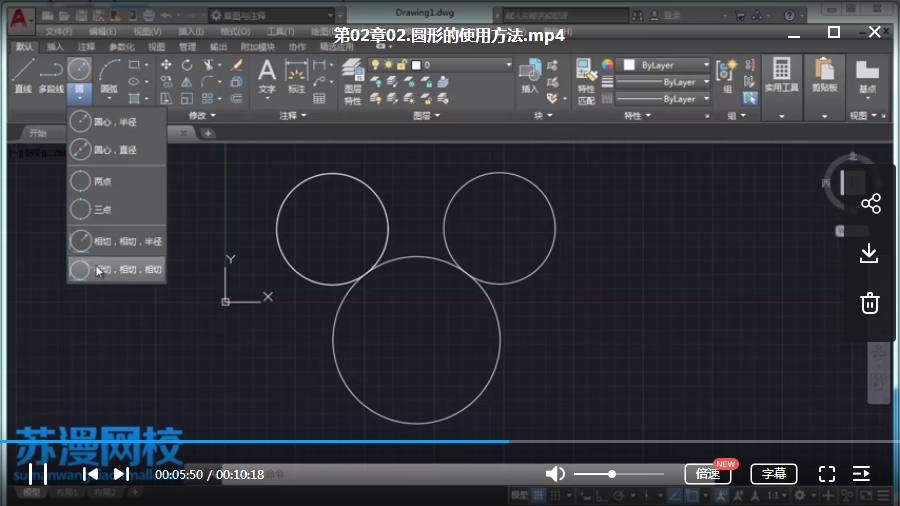Choose Two-Point (两点) circle option
This screenshot has height=506, width=900.
tap(117, 181)
